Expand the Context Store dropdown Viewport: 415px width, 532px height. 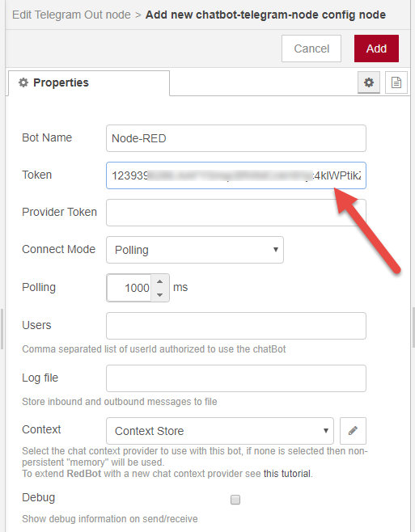pyautogui.click(x=220, y=431)
